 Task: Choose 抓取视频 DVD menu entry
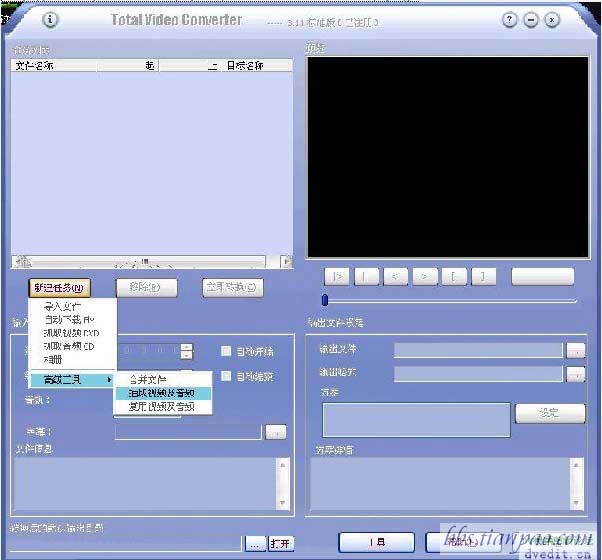(x=72, y=333)
